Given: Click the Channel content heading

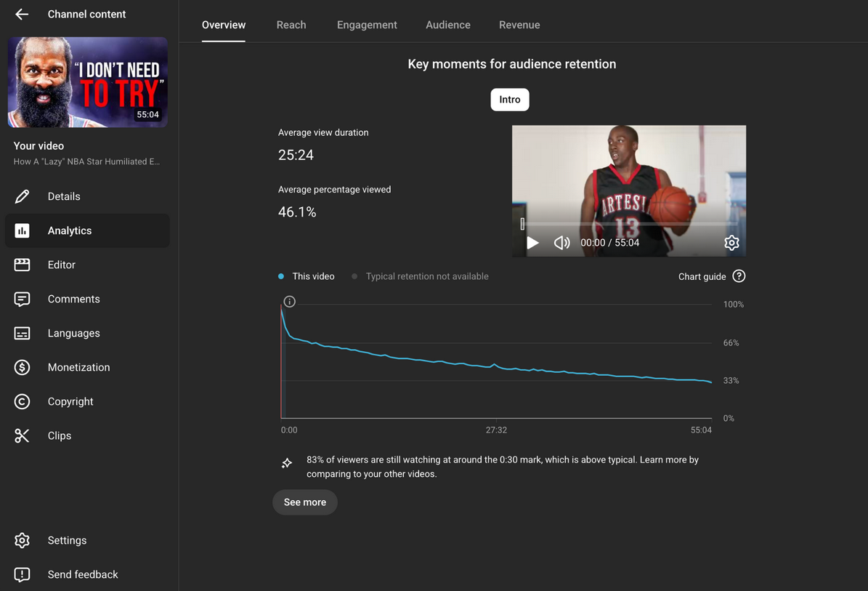Looking at the screenshot, I should pos(87,15).
